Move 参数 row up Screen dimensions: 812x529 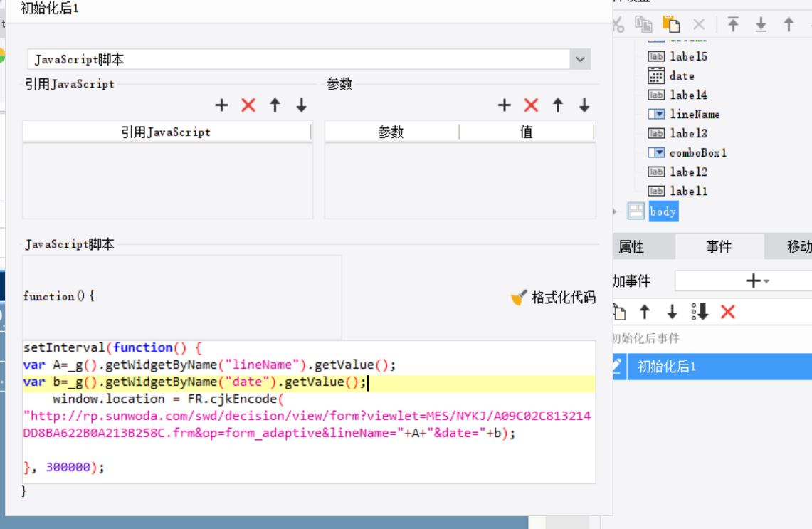[x=558, y=105]
